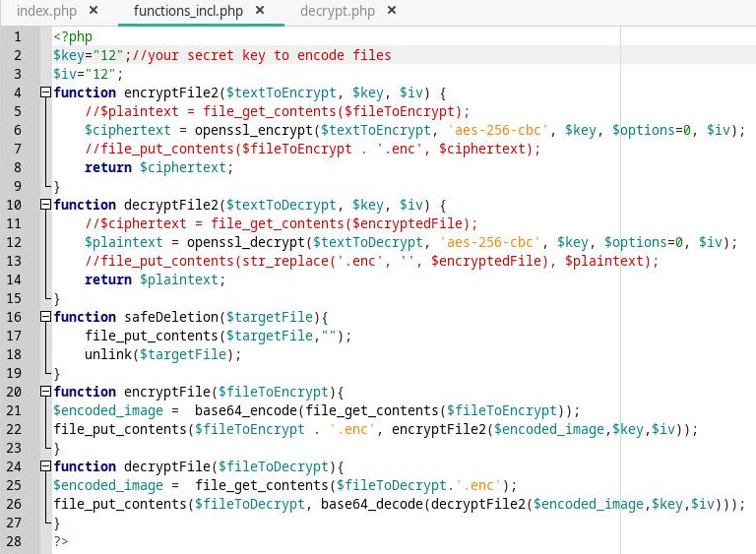Click line number 14 in the gutter
Image resolution: width=756 pixels, height=554 pixels.
pyautogui.click(x=14, y=279)
